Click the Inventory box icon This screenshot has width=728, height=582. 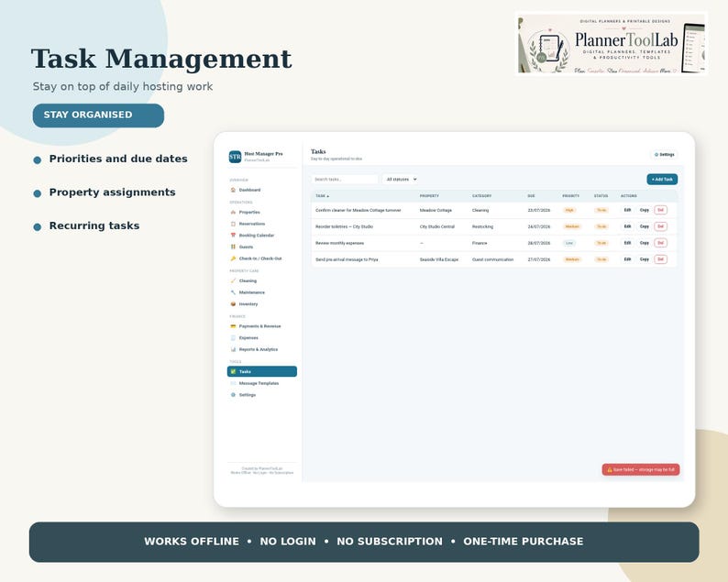coord(233,304)
